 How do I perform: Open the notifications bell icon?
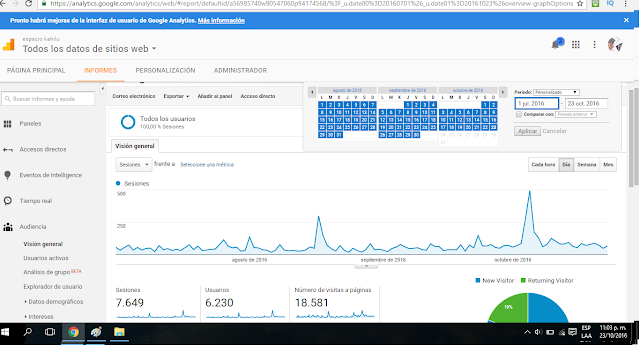[x=556, y=44]
